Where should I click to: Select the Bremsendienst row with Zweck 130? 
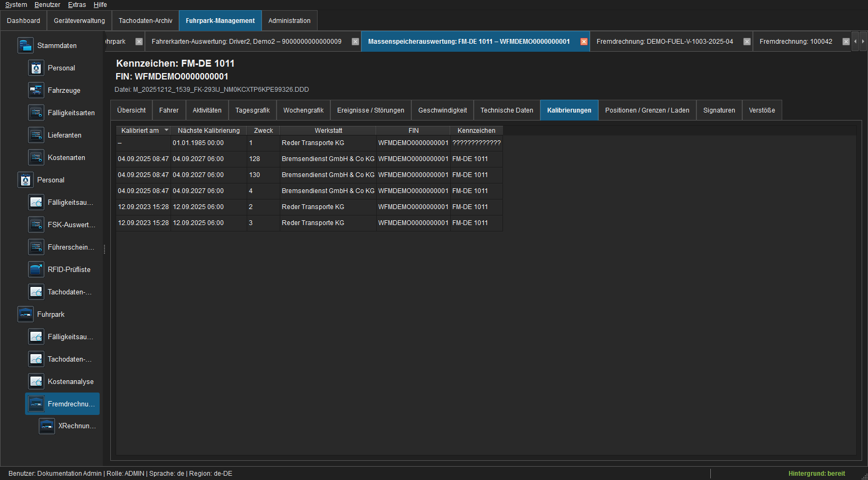tap(309, 175)
